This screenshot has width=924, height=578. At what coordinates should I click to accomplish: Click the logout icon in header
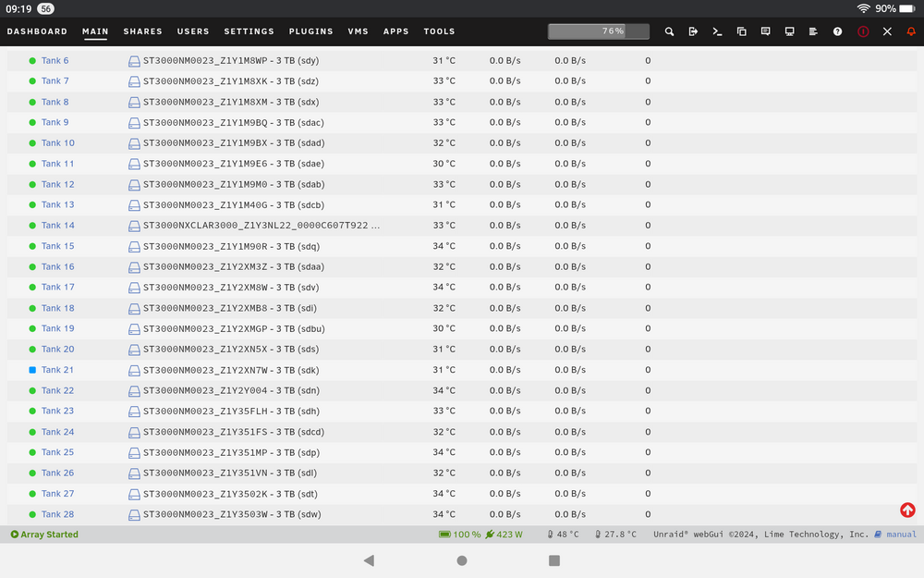[693, 31]
